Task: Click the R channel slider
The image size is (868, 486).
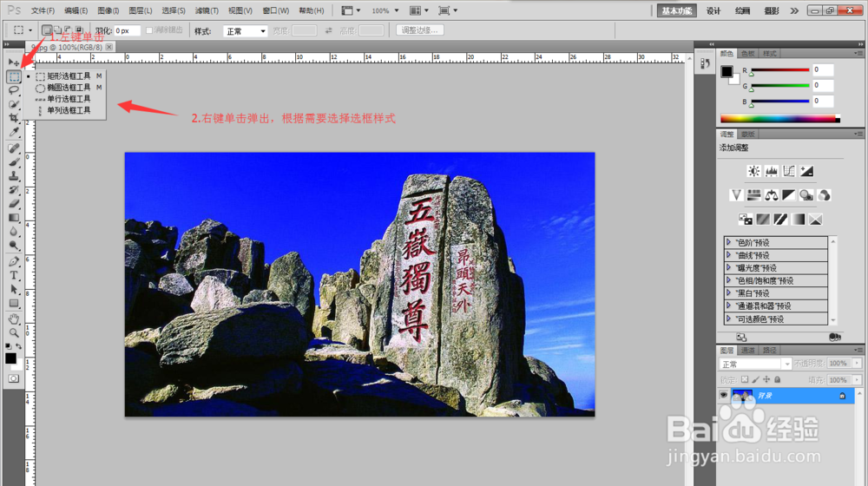Action: pos(780,70)
